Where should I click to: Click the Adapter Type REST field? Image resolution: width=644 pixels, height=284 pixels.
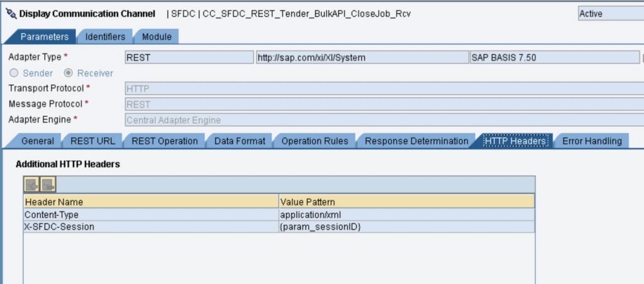[x=189, y=57]
